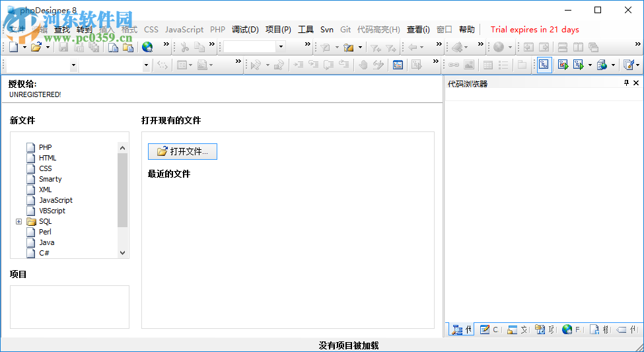Open the 帮助 menu
This screenshot has width=644, height=352.
click(467, 30)
